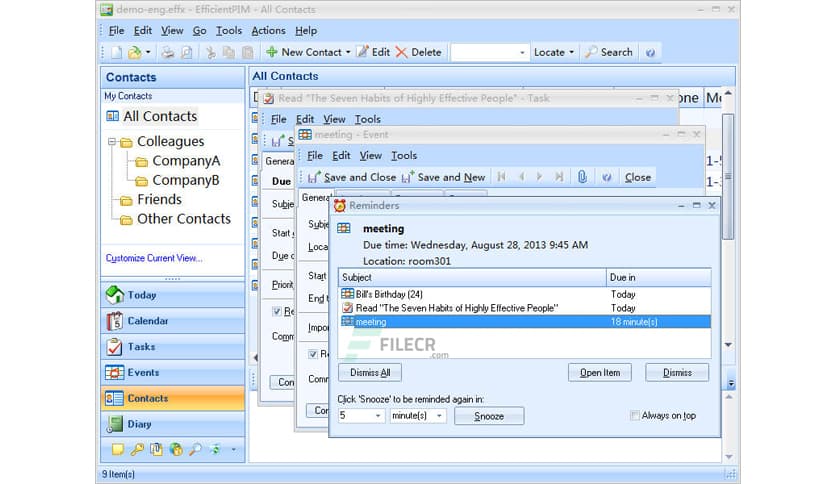The width and height of the screenshot is (836, 484).
Task: Open the View menu in the Task window
Action: coord(334,119)
